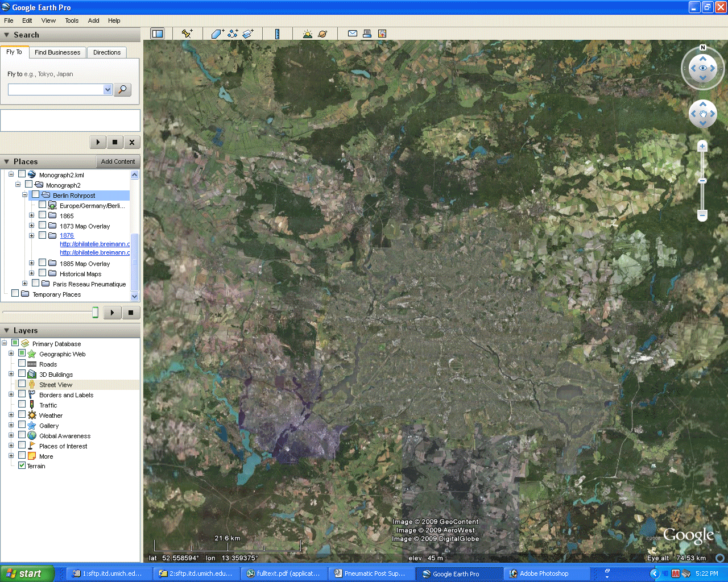Viewport: 728px width, 582px height.
Task: Click the zoom slider handle
Action: [x=702, y=181]
